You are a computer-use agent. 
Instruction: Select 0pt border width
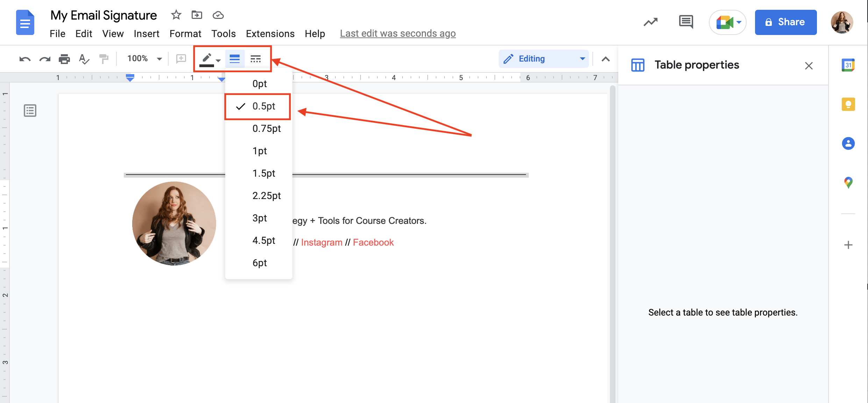coord(259,84)
